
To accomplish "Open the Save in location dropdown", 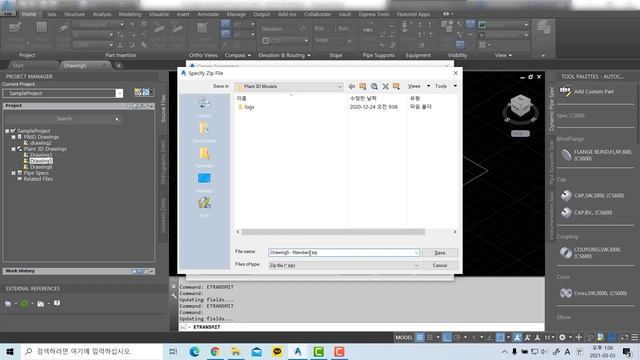I will 289,87.
